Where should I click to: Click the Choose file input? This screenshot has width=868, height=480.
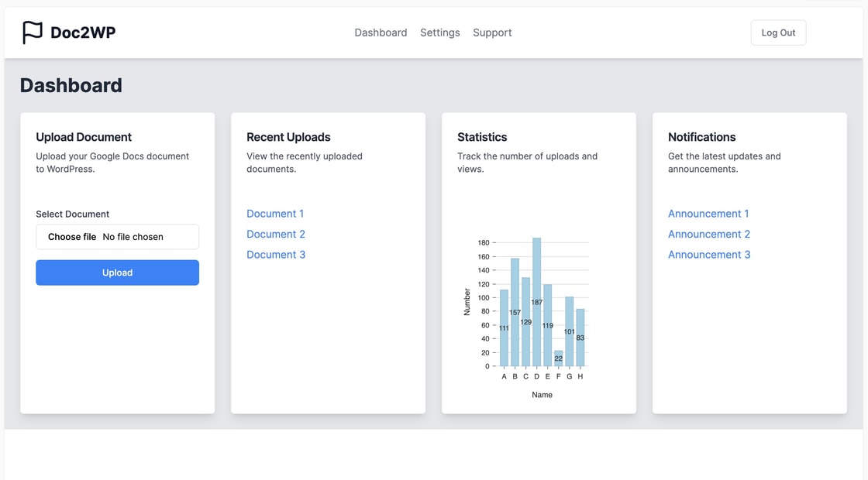click(117, 237)
